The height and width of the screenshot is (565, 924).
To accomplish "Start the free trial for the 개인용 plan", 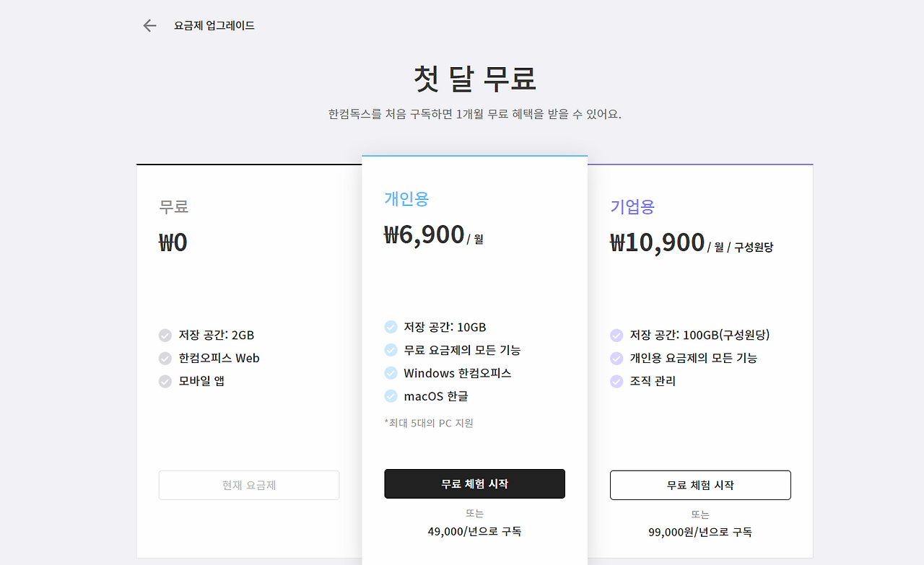I will (474, 483).
